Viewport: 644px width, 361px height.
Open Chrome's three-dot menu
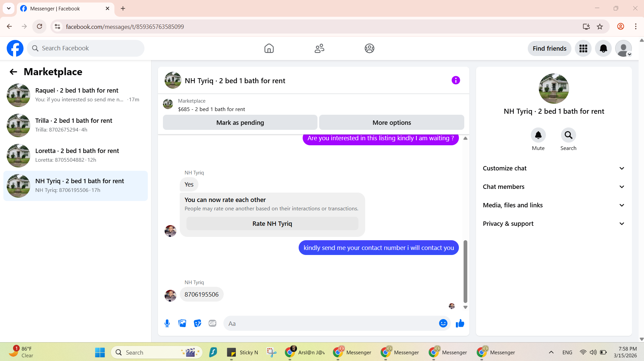coord(636,27)
